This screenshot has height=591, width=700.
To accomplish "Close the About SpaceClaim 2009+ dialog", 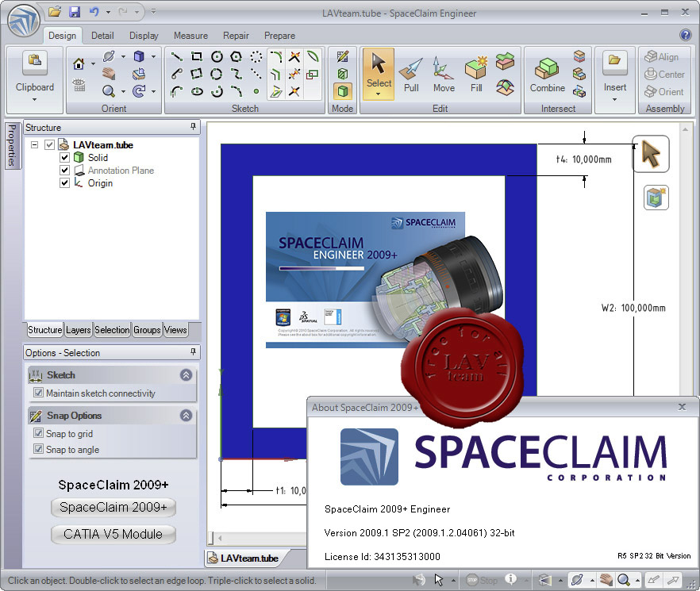I will [682, 407].
